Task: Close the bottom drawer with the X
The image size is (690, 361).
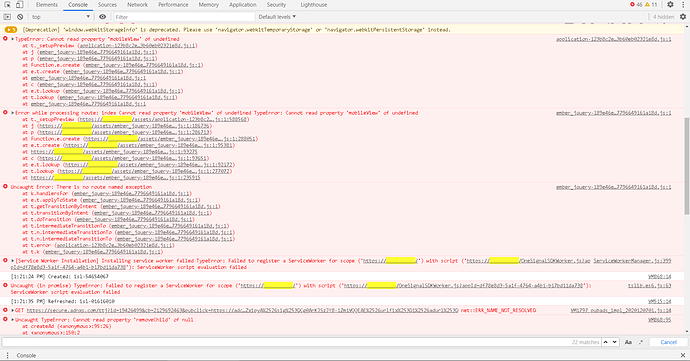Action: (x=683, y=355)
